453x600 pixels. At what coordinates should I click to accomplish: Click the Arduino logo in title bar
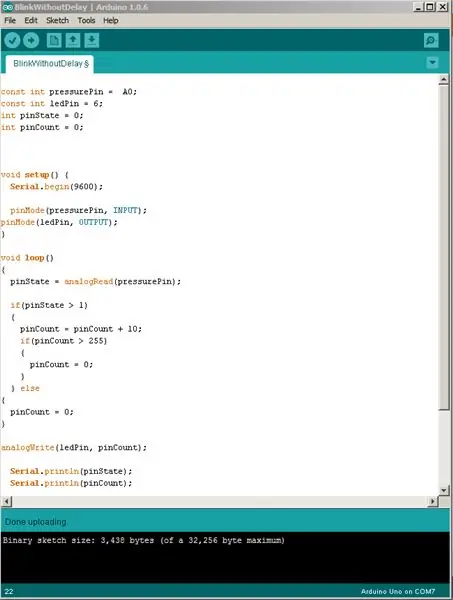[7, 7]
